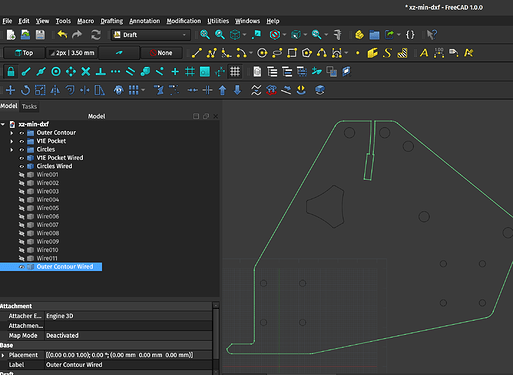Select the Draft B-spline tool
This screenshot has height=375, width=513.
pos(321,53)
